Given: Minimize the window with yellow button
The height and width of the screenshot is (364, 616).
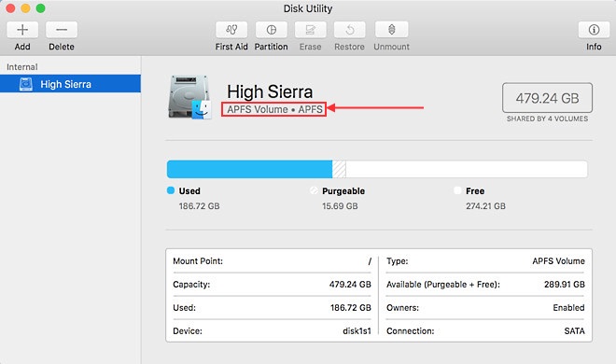Looking at the screenshot, I should point(25,8).
